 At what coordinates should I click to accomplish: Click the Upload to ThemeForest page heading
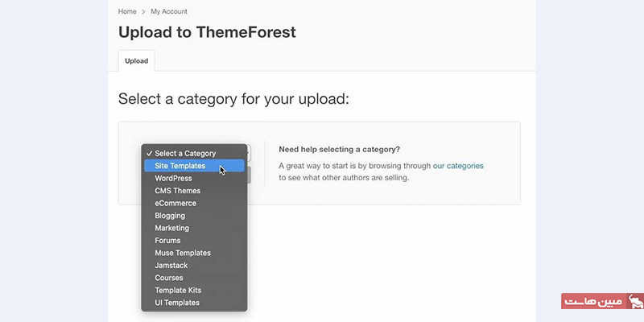tap(207, 32)
